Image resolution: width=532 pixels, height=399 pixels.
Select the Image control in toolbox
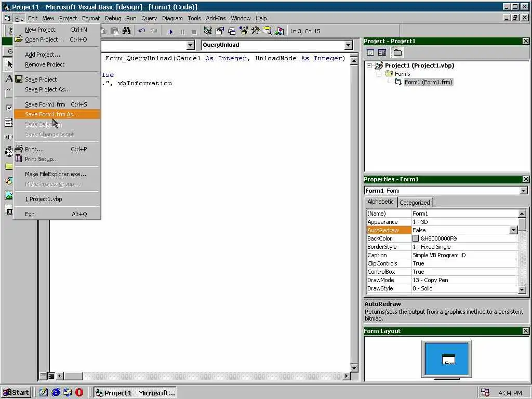coord(9,195)
